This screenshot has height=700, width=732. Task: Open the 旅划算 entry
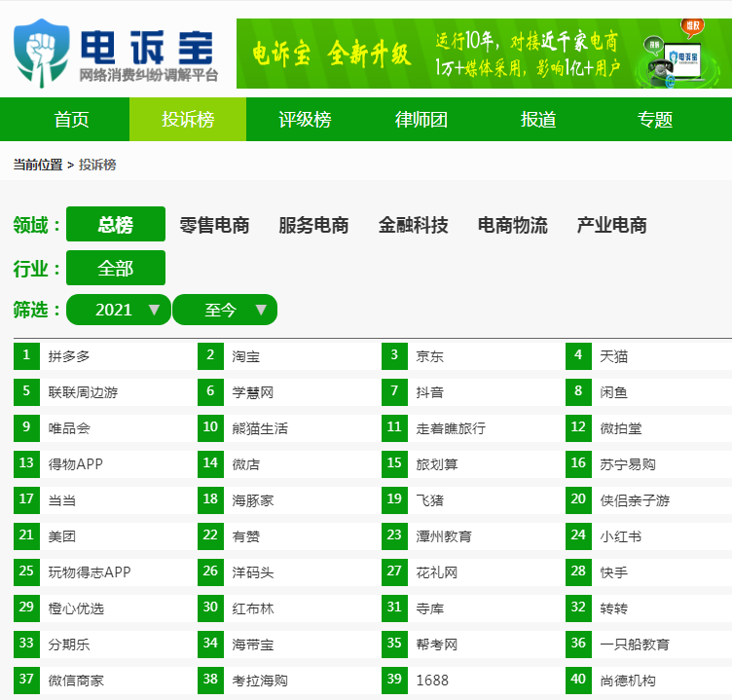[437, 464]
